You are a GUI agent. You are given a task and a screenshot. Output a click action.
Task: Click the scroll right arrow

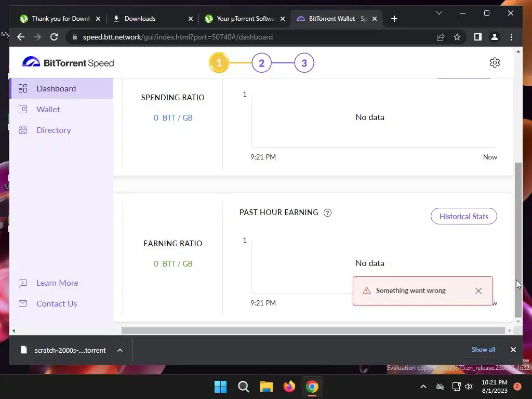[x=509, y=330]
